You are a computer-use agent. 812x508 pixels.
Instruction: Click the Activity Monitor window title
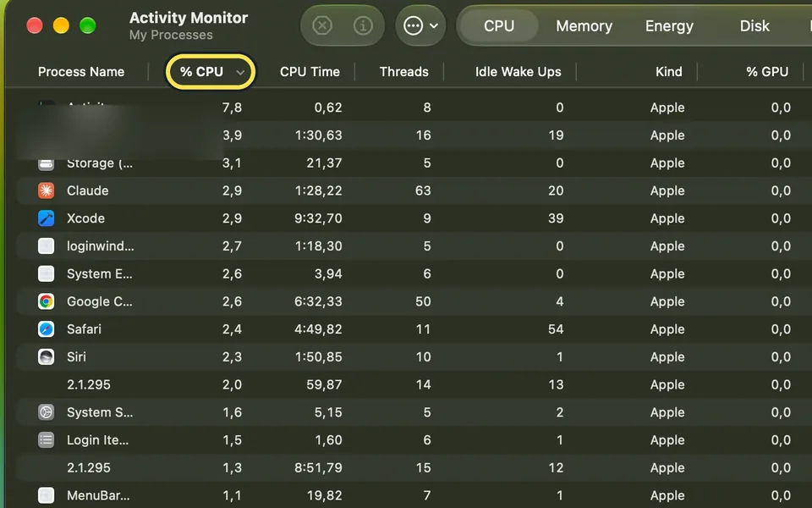tap(189, 18)
